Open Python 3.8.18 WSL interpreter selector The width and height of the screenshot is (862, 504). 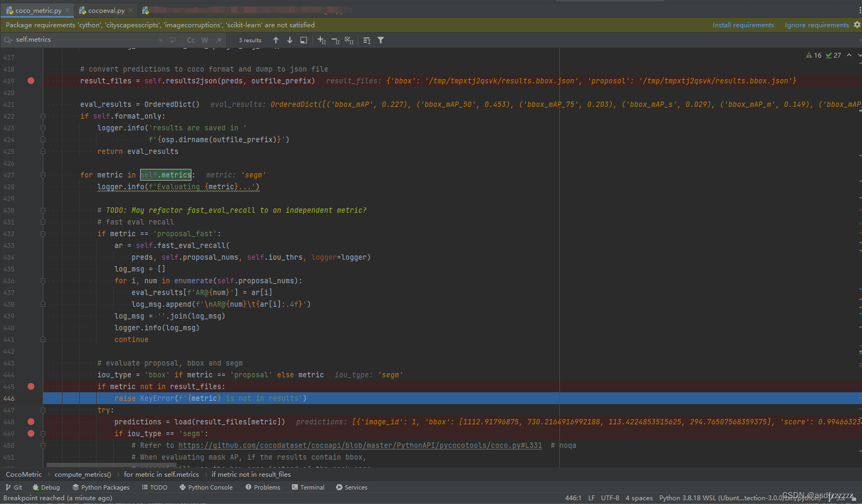[740, 498]
